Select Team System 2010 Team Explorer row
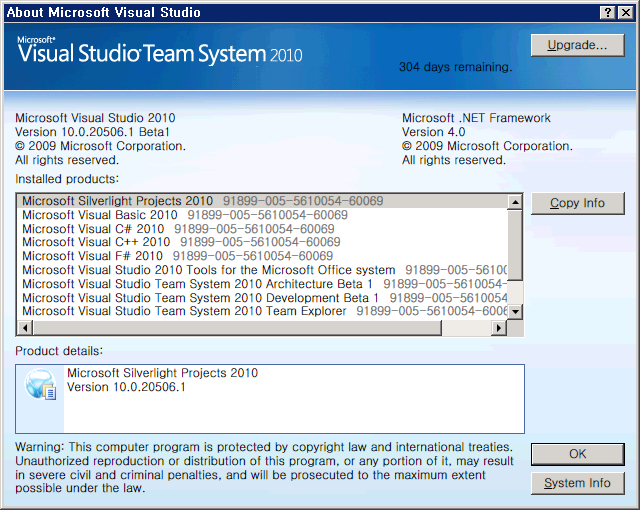The width and height of the screenshot is (640, 510). pos(262,311)
